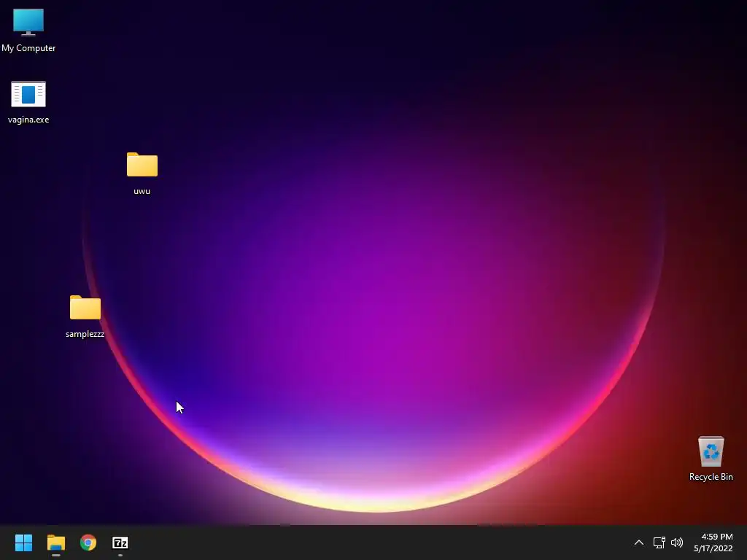Click the 'uwu' folder label

(x=142, y=191)
